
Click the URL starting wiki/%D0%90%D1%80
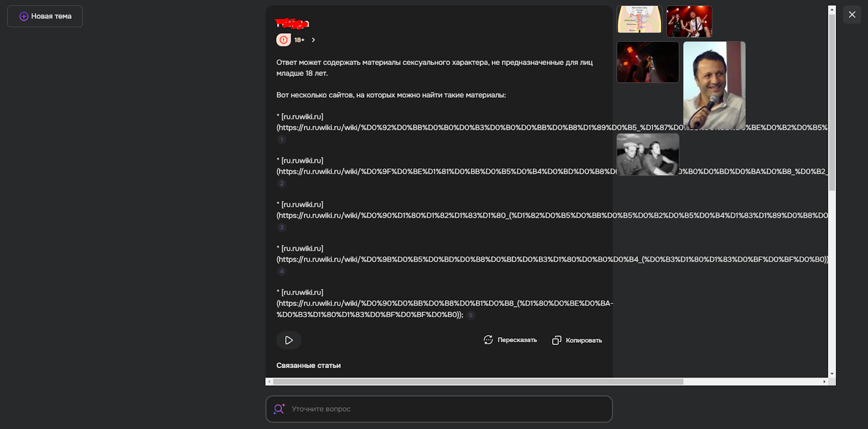point(552,216)
